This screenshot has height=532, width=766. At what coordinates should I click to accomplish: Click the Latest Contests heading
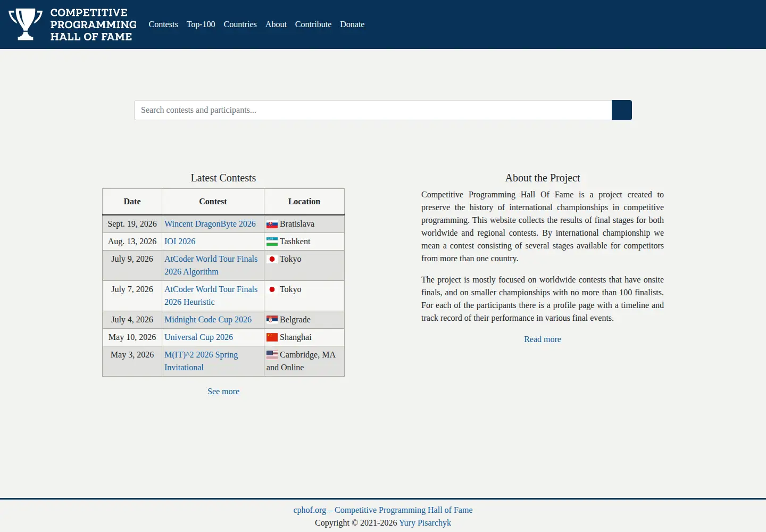coord(223,178)
